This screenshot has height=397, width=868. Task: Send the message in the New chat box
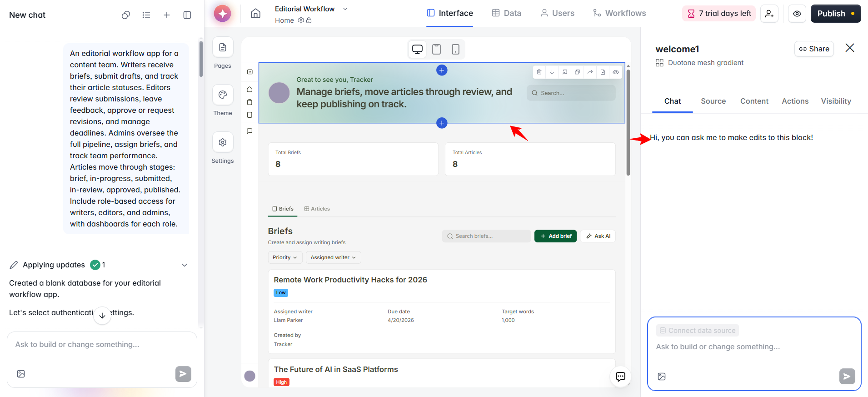pyautogui.click(x=183, y=374)
